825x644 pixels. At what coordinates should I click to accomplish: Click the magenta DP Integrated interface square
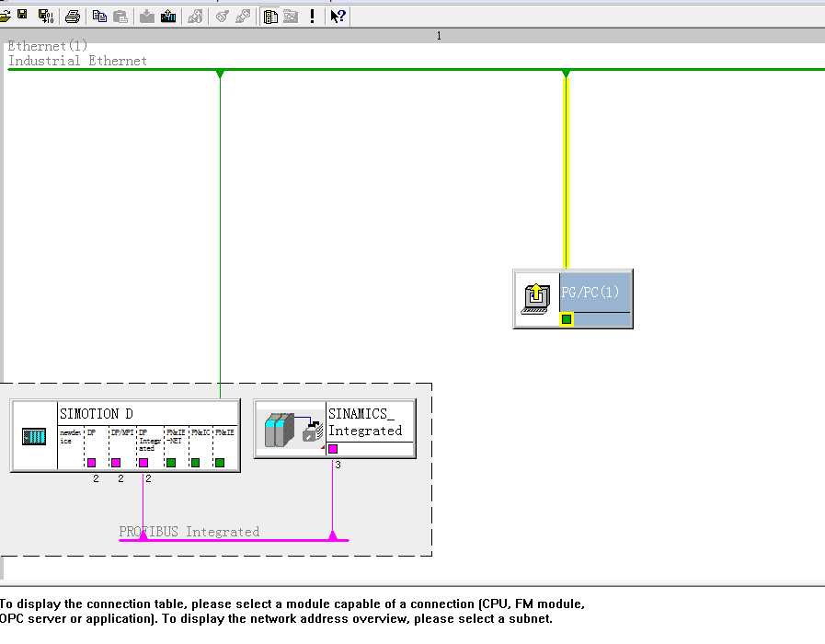click(x=143, y=463)
